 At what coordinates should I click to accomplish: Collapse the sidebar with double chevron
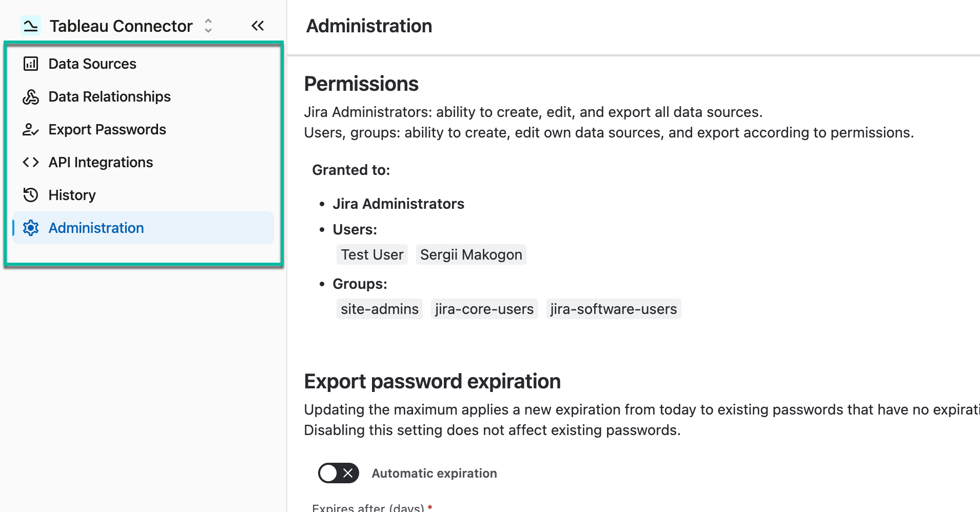click(x=258, y=26)
